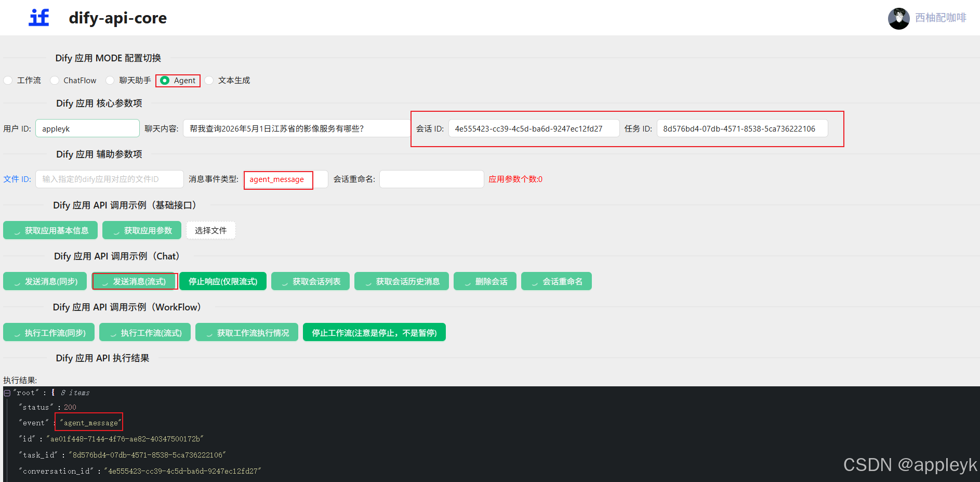The image size is (980, 482).
Task: Click the 获取应用基本信息 button
Action: [50, 230]
